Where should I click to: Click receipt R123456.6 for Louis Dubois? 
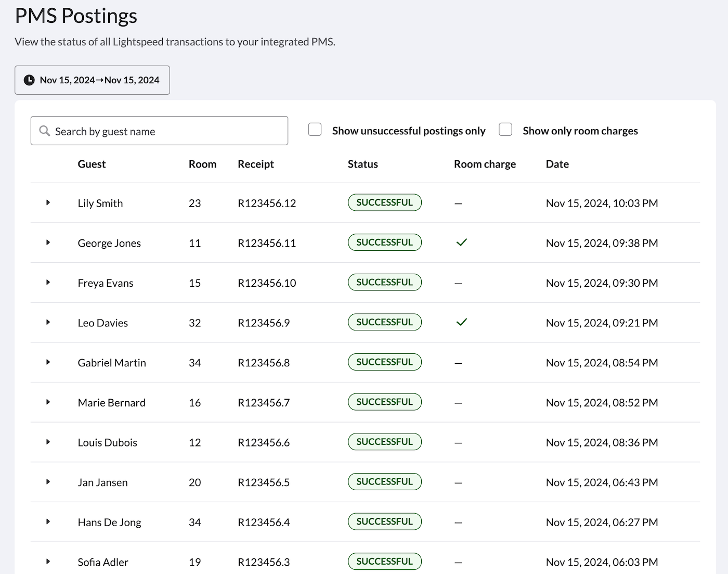[264, 442]
